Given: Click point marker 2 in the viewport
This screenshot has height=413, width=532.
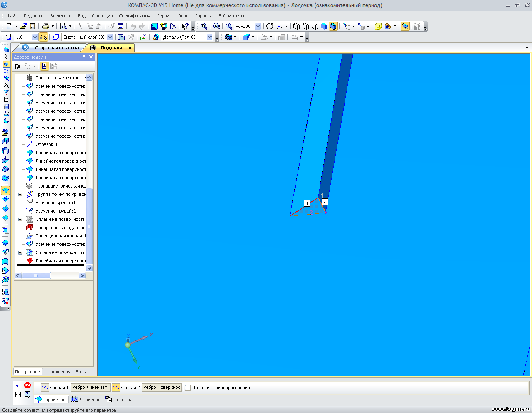Looking at the screenshot, I should click(x=325, y=202).
